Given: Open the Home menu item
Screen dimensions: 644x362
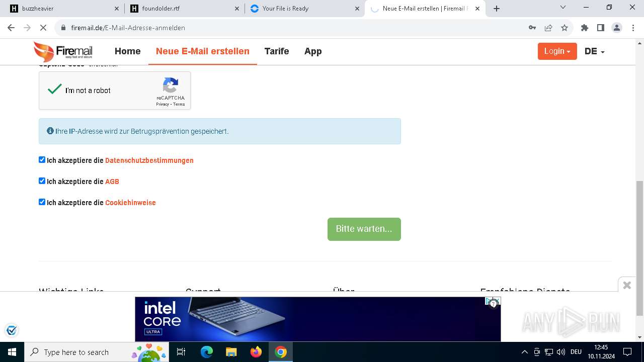Looking at the screenshot, I should (x=127, y=51).
